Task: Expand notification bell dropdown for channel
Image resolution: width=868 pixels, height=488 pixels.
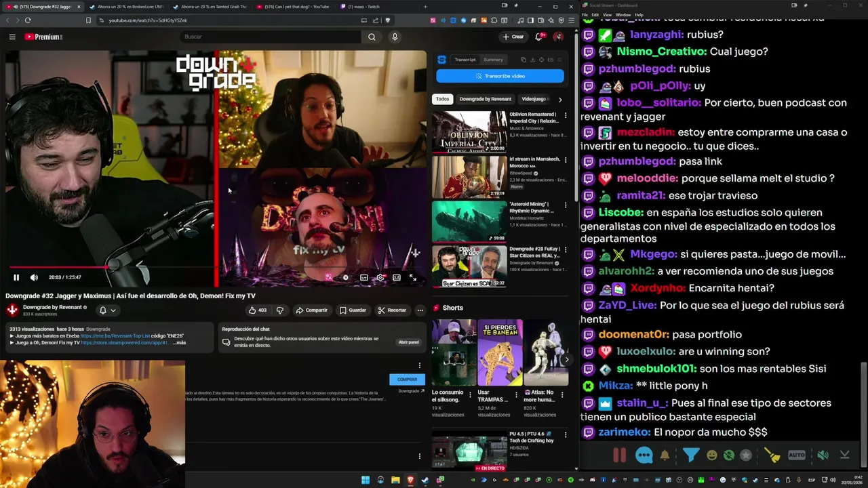Action: 108,310
